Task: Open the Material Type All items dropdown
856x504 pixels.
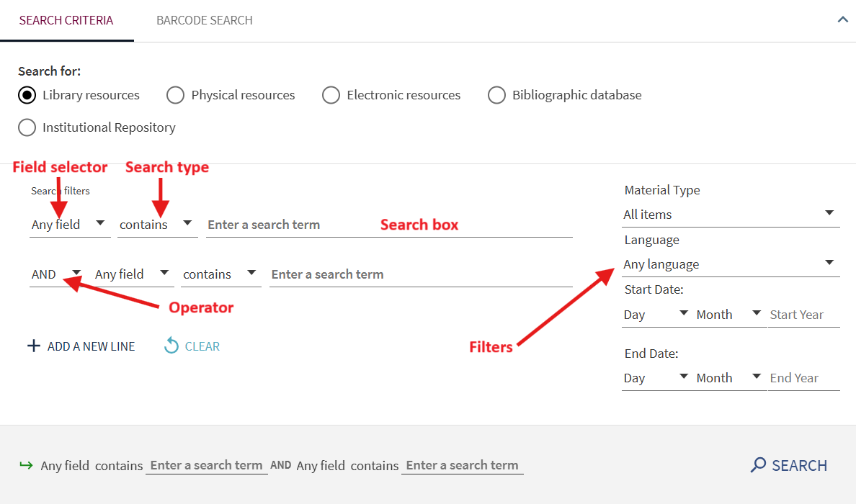Action: click(729, 215)
